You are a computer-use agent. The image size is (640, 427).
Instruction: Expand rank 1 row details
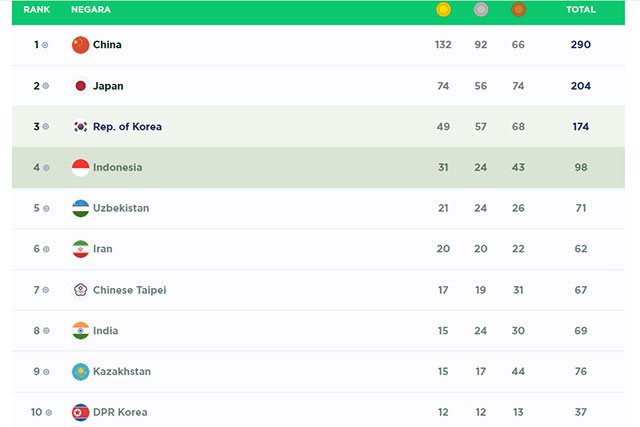tap(45, 45)
